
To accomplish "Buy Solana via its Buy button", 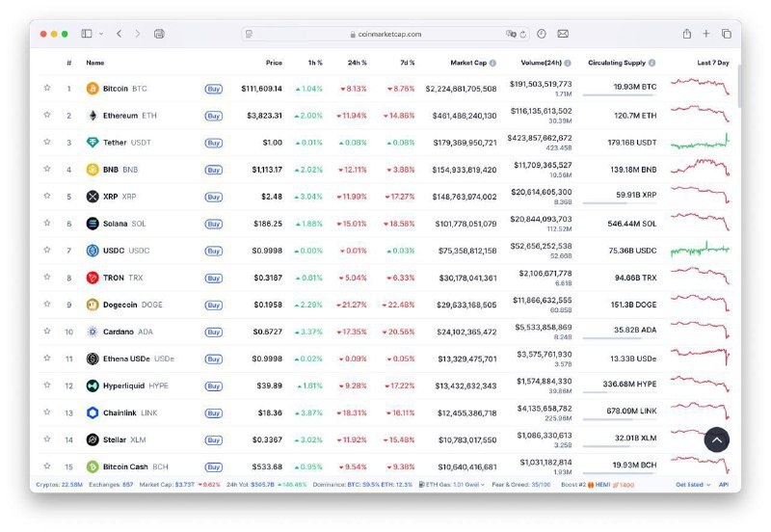I will [213, 225].
